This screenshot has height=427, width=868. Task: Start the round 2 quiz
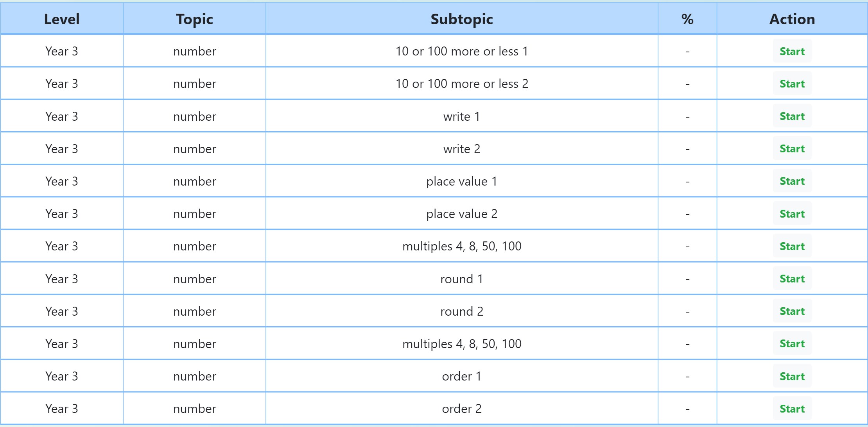click(x=792, y=311)
